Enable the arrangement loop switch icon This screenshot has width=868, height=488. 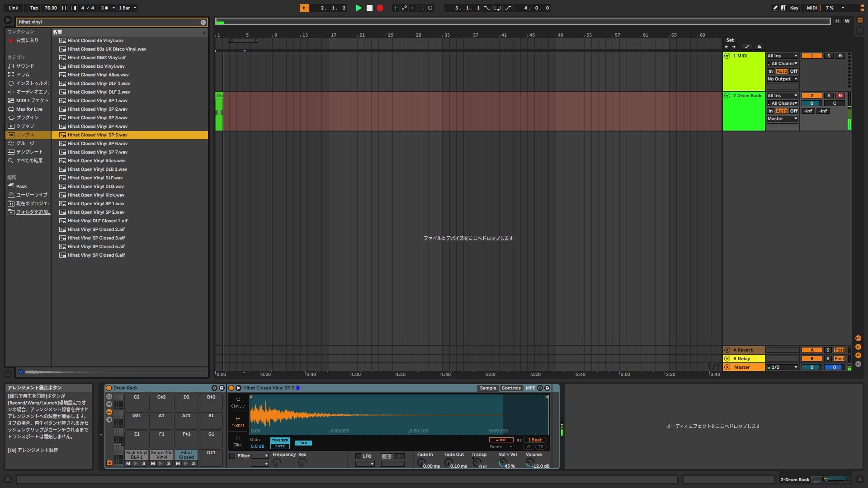498,8
